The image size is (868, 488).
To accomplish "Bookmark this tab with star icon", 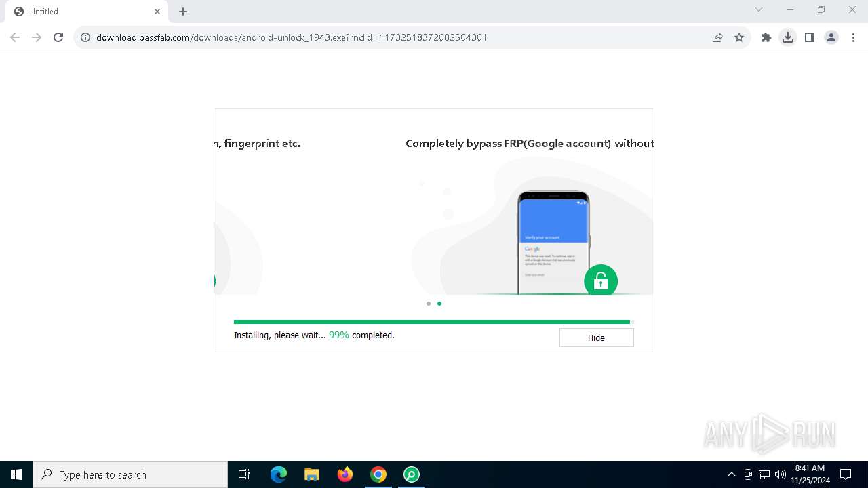I will [x=739, y=37].
